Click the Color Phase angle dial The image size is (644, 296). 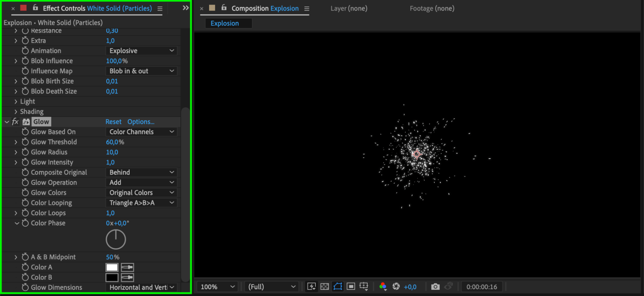tap(116, 239)
